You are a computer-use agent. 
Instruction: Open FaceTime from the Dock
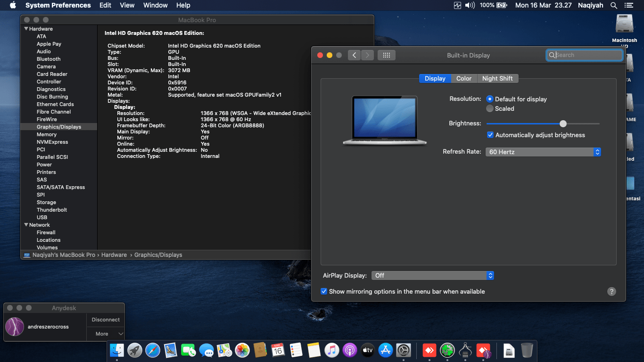pos(189,350)
